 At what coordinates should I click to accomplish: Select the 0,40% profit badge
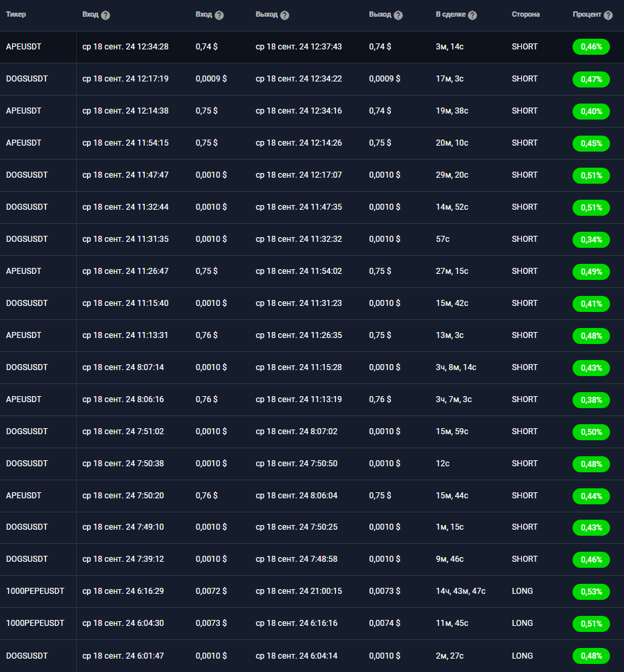pyautogui.click(x=591, y=112)
